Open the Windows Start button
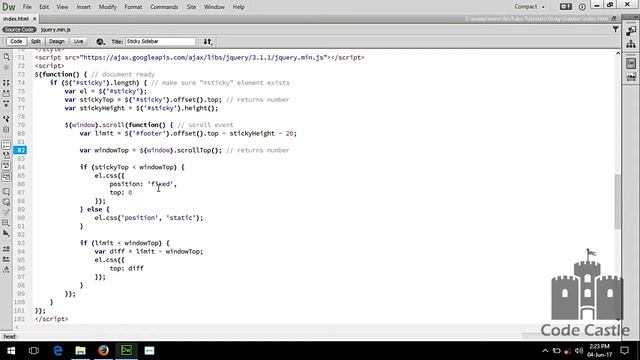The width and height of the screenshot is (640, 360). tap(11, 351)
